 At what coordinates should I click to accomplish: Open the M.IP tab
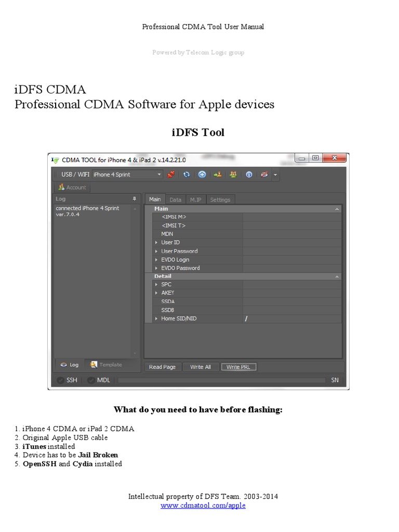(x=195, y=200)
